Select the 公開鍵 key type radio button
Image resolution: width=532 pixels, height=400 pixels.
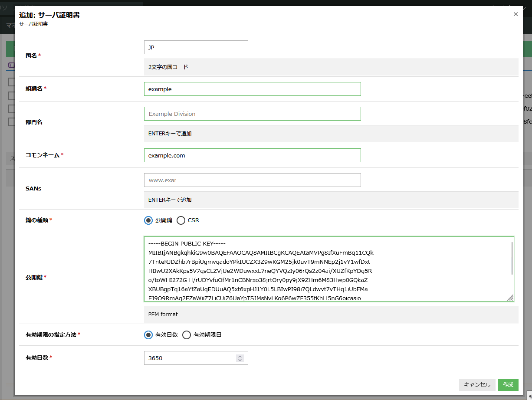(x=148, y=220)
